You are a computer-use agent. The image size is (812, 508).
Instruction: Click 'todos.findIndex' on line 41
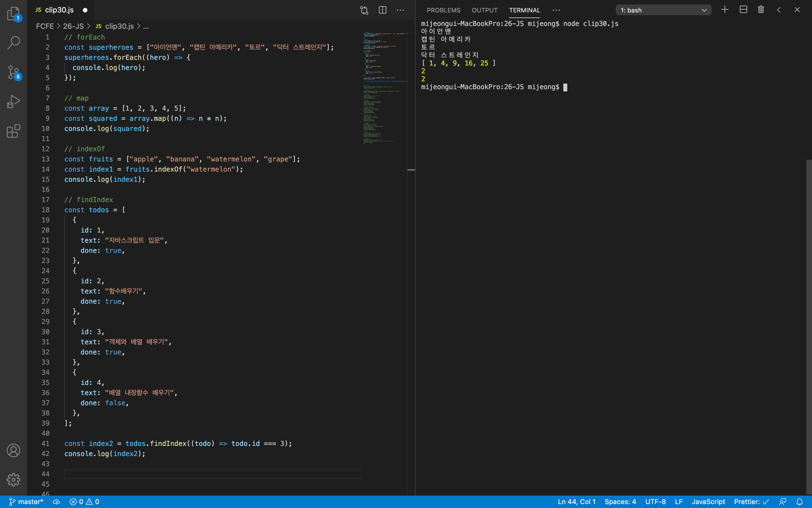(x=156, y=443)
